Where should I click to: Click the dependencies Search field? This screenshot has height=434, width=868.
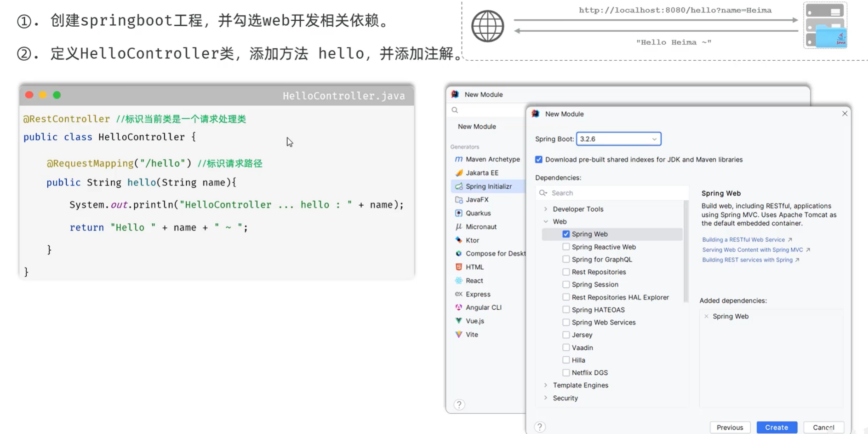612,193
